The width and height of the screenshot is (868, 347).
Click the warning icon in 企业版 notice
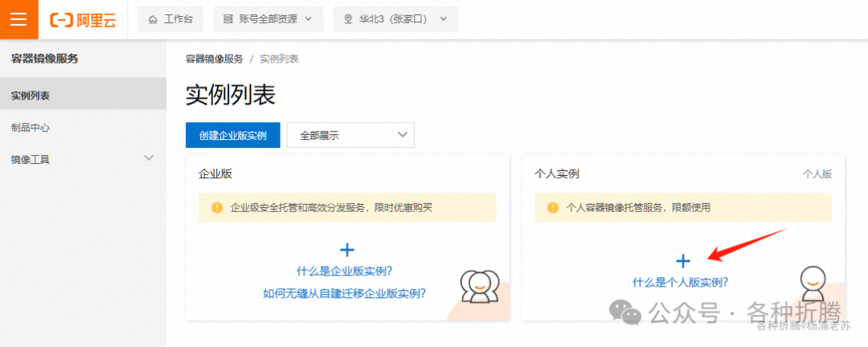pyautogui.click(x=217, y=208)
